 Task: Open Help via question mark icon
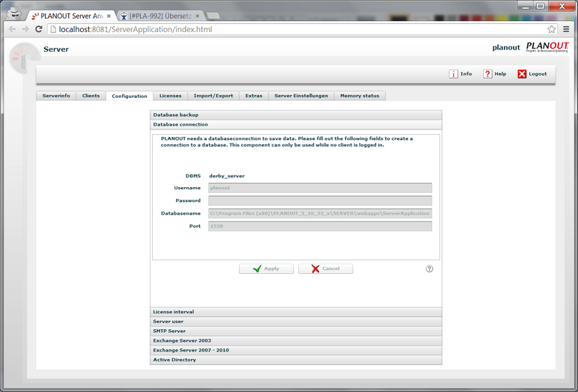(487, 74)
